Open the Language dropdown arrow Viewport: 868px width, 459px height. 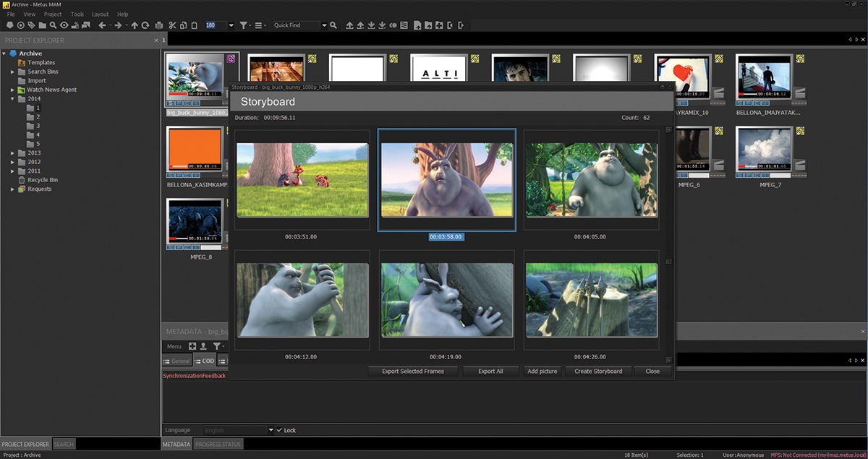coord(271,430)
